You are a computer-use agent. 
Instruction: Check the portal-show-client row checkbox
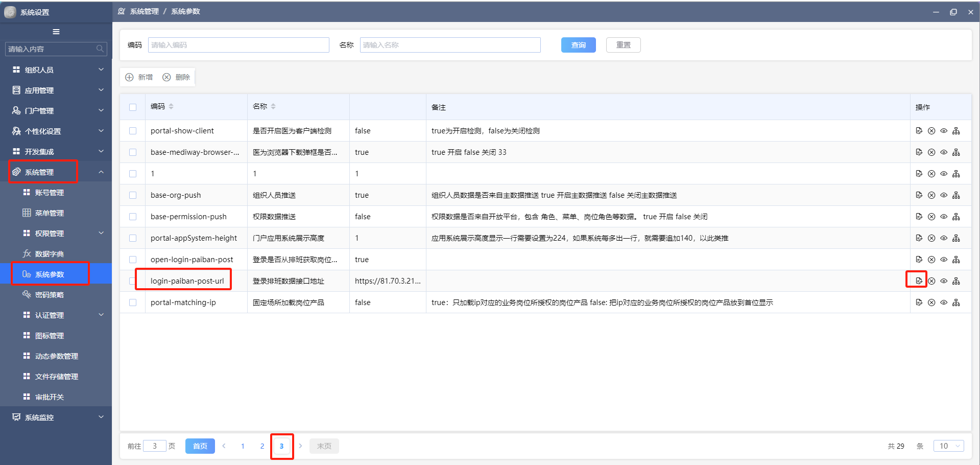point(133,131)
